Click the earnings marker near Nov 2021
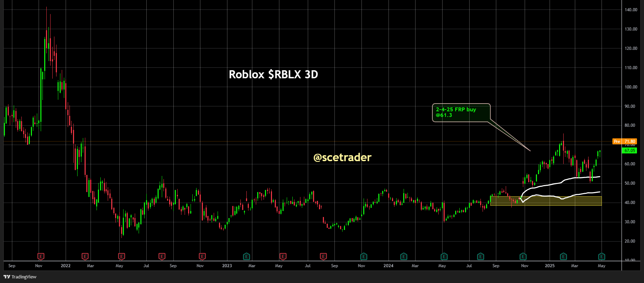This screenshot has width=644, height=283. (x=41, y=256)
